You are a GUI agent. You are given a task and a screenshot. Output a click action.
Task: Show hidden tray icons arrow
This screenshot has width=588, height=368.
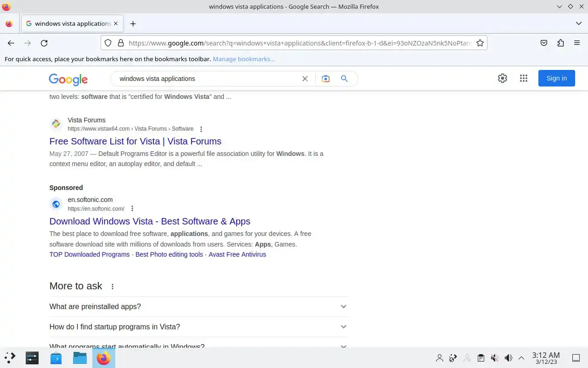[521, 358]
